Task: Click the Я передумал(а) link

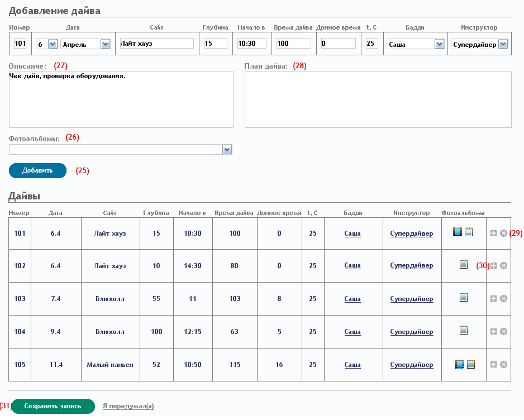Action: pyautogui.click(x=128, y=406)
